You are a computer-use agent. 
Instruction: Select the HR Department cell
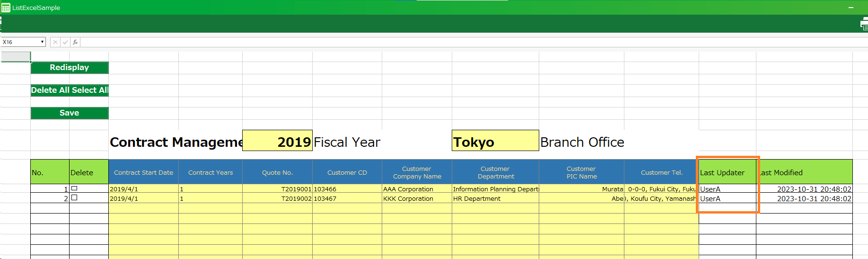click(x=495, y=198)
